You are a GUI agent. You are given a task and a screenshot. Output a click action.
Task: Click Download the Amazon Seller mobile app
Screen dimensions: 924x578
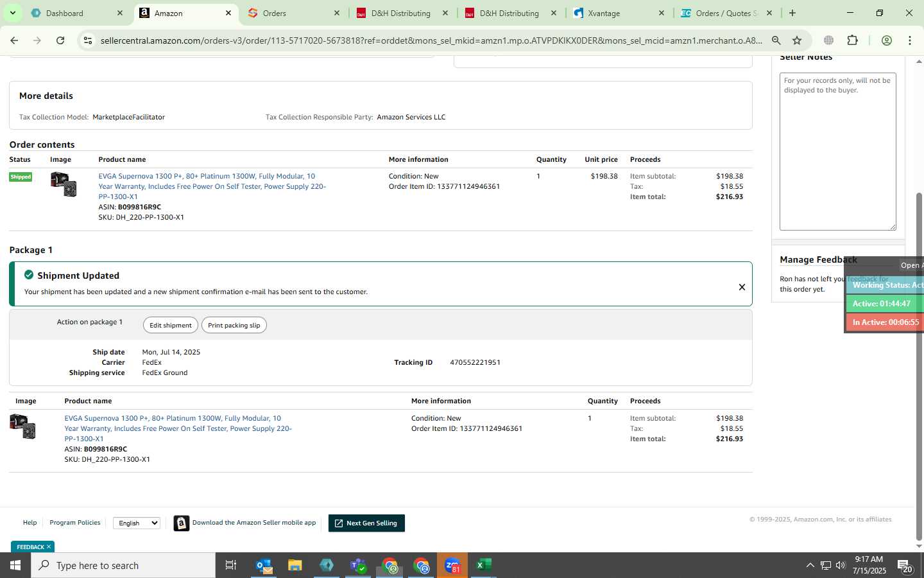tap(254, 522)
